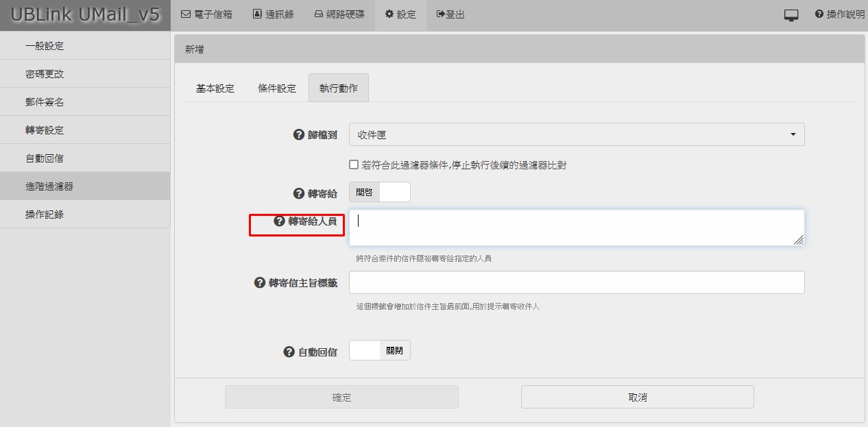Click the help icon beside 轉寄信主旨標籤
The height and width of the screenshot is (427, 868).
coord(260,282)
